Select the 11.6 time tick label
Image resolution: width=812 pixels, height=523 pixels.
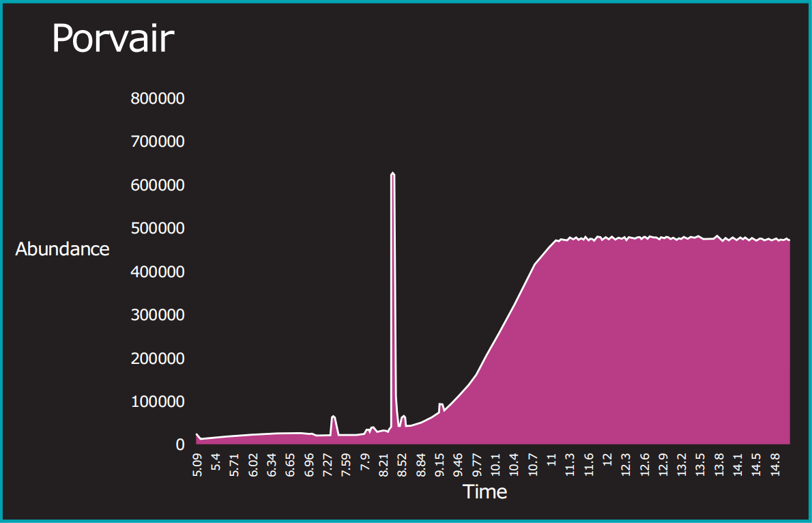click(x=588, y=465)
